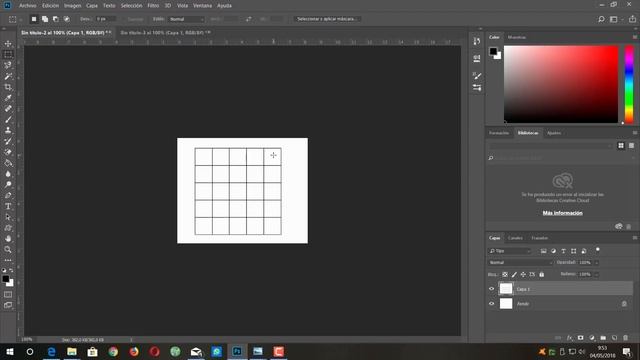Toggle lock all padlock icon
This screenshot has width=640, height=360.
(542, 274)
